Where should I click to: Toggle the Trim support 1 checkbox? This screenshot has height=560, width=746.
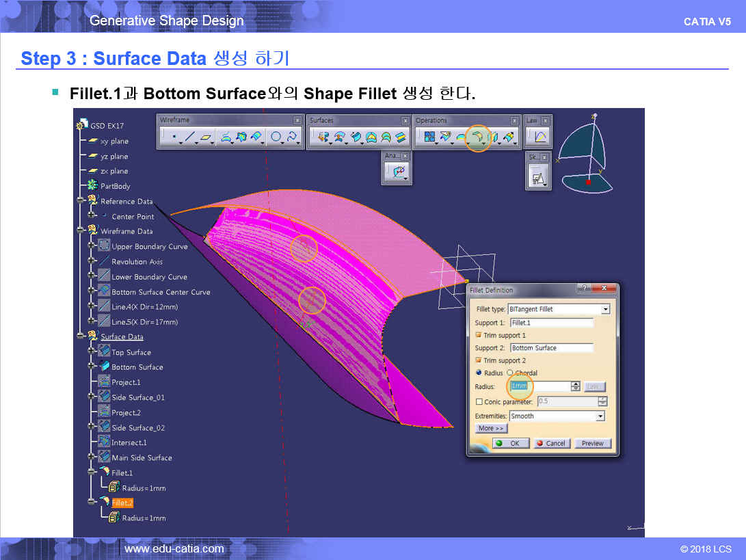(x=479, y=336)
